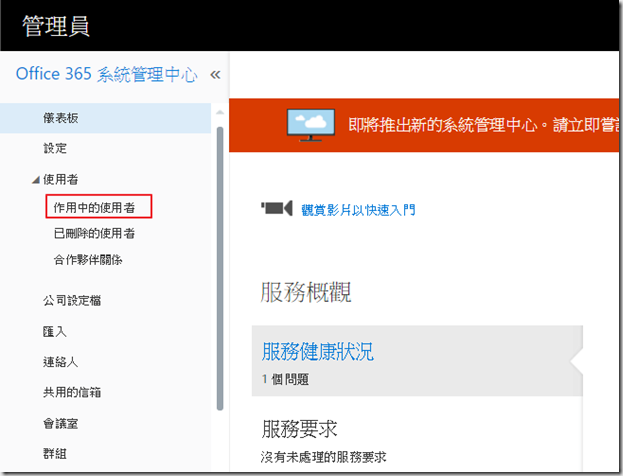
Task: Open 設定 in the sidebar
Action: point(55,148)
